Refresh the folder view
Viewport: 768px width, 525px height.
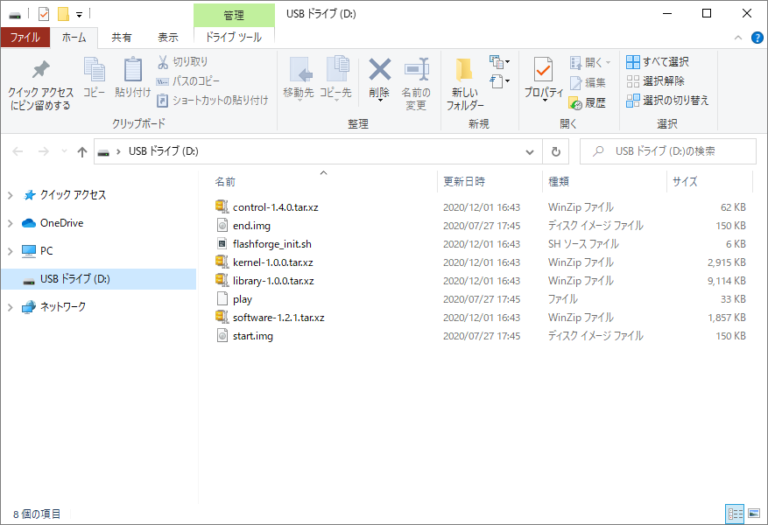pyautogui.click(x=555, y=152)
